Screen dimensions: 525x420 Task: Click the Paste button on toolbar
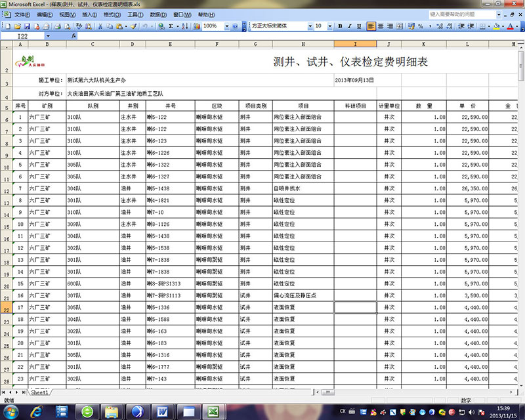tap(118, 26)
